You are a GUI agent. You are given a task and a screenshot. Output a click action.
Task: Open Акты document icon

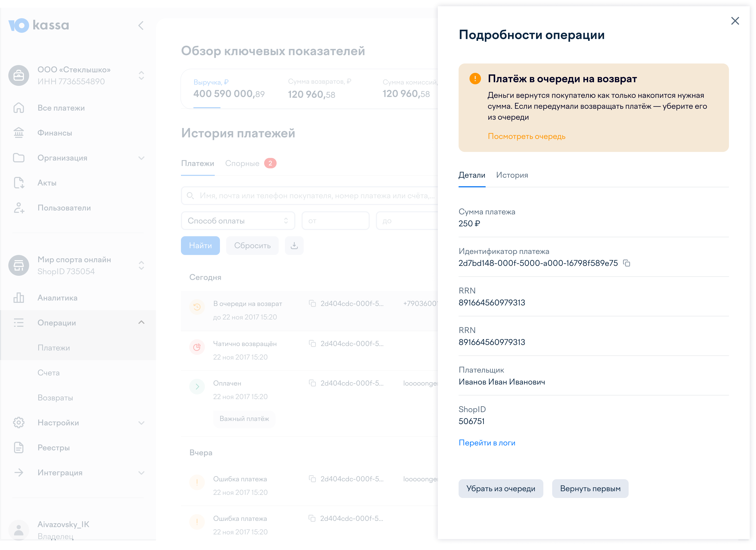[19, 183]
